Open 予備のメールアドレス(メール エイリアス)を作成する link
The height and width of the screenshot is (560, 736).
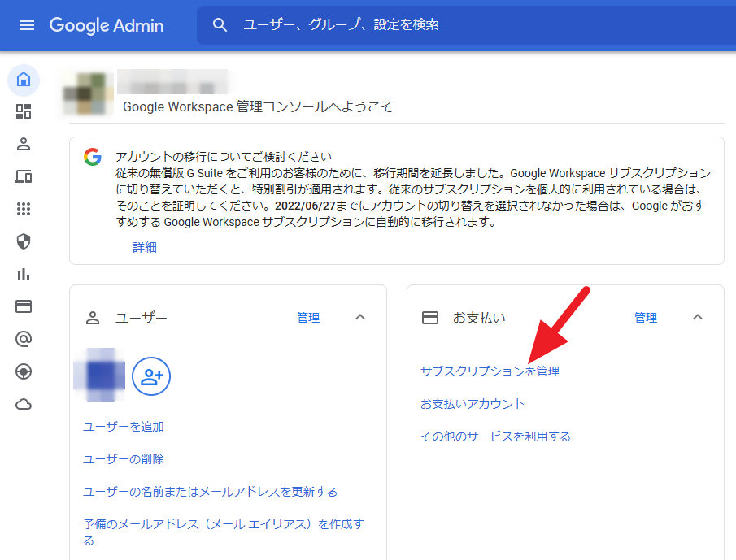pyautogui.click(x=224, y=532)
